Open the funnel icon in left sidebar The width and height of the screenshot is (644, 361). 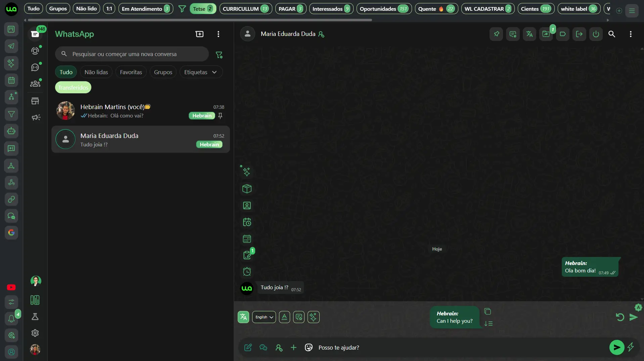(11, 114)
